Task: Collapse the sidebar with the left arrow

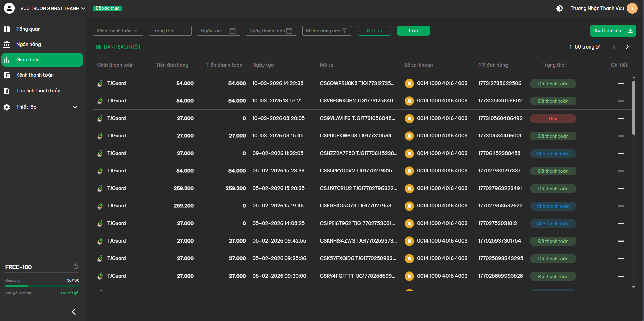Action: [74, 312]
